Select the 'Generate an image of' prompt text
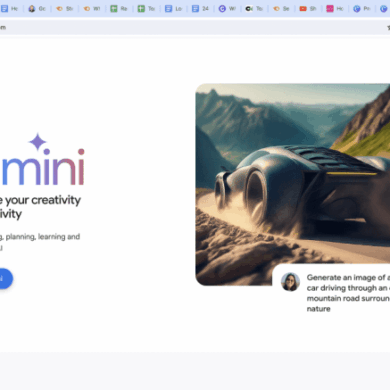Viewport: 390px width, 390px height. tap(346, 277)
